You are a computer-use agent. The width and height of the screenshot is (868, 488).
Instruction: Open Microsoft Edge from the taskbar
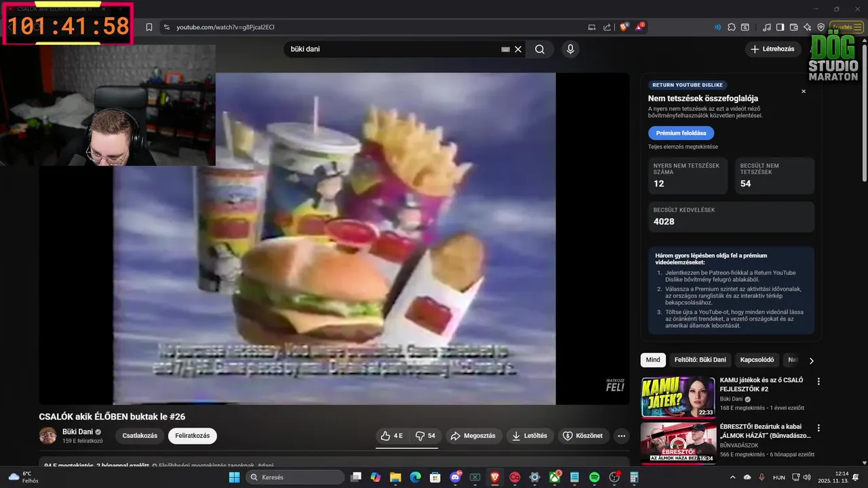pyautogui.click(x=415, y=477)
